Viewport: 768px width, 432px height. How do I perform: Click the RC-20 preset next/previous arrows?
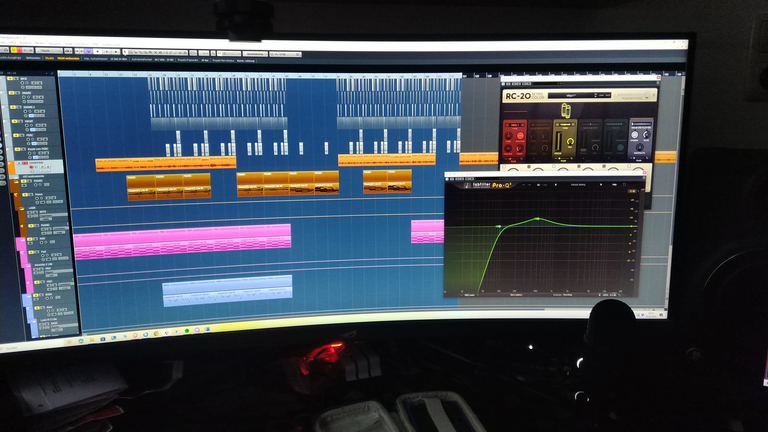[596, 96]
